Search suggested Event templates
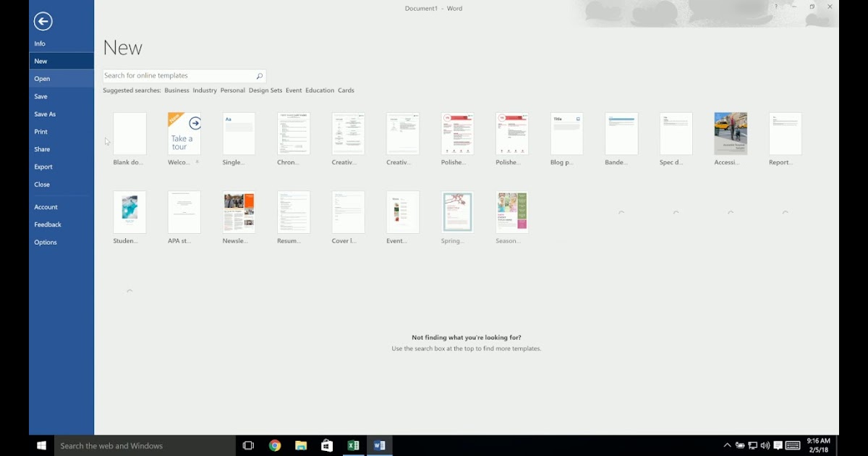 [x=294, y=90]
